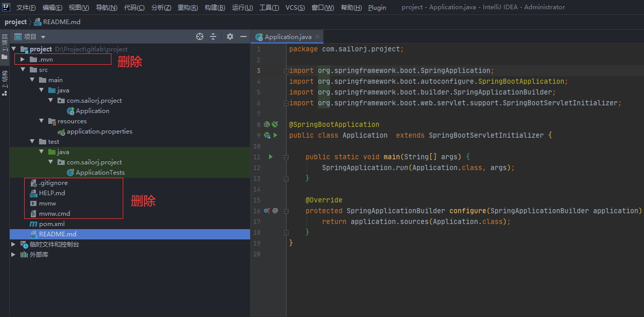644x317 pixels.
Task: Collapse the src folder
Action: click(x=23, y=70)
